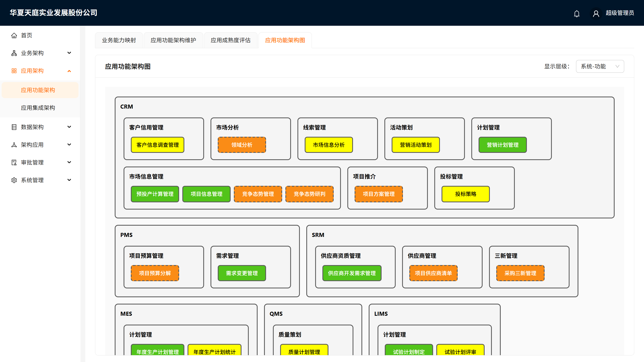Click the notification bell icon
Viewport: 644px width, 362px height.
pyautogui.click(x=577, y=13)
